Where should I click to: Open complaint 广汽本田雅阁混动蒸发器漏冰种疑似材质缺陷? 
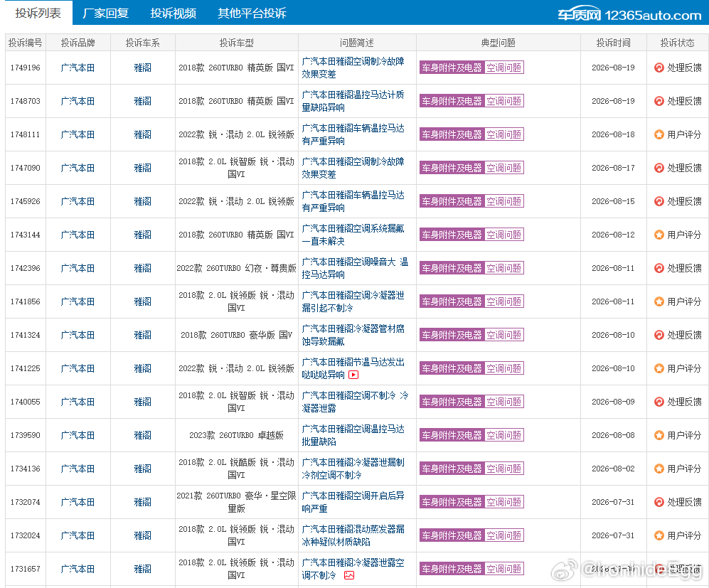point(353,536)
